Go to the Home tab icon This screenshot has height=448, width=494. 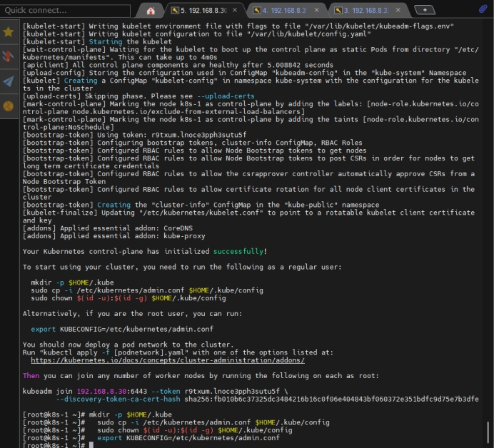[151, 11]
